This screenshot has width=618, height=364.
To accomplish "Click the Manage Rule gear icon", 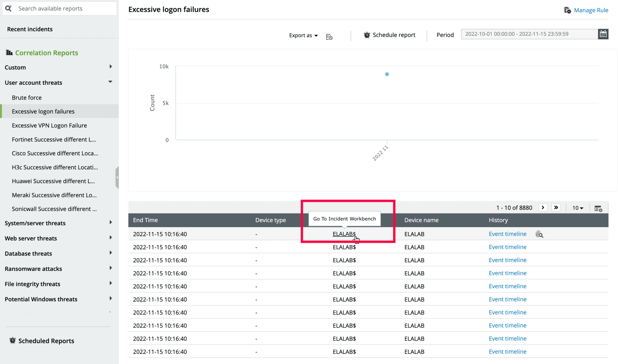I will [567, 10].
